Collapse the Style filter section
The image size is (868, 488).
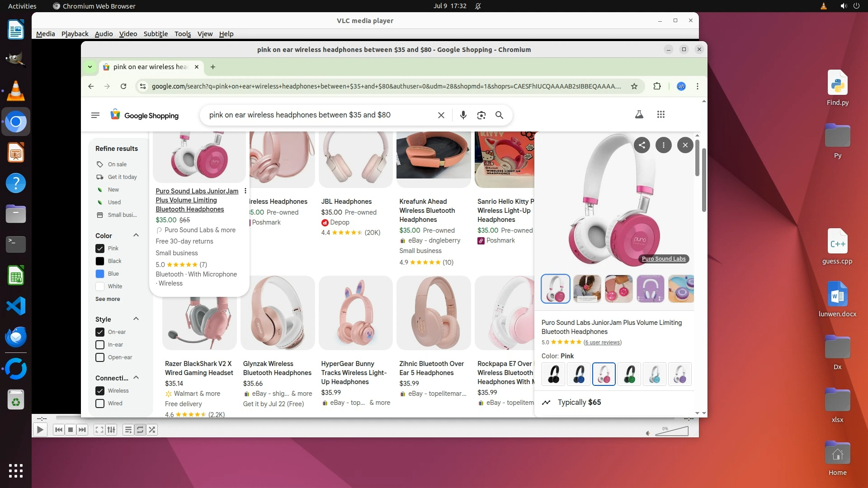[136, 319]
